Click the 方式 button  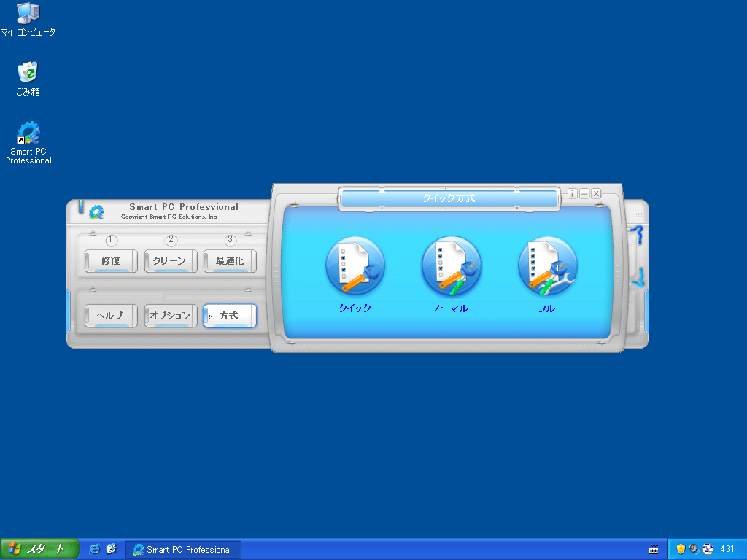(x=230, y=316)
